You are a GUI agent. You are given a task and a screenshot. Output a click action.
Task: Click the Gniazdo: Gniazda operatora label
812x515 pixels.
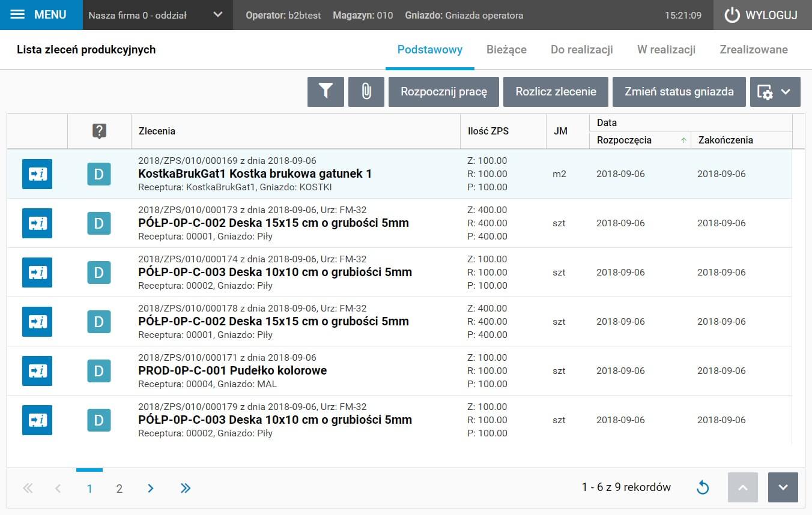pos(464,16)
